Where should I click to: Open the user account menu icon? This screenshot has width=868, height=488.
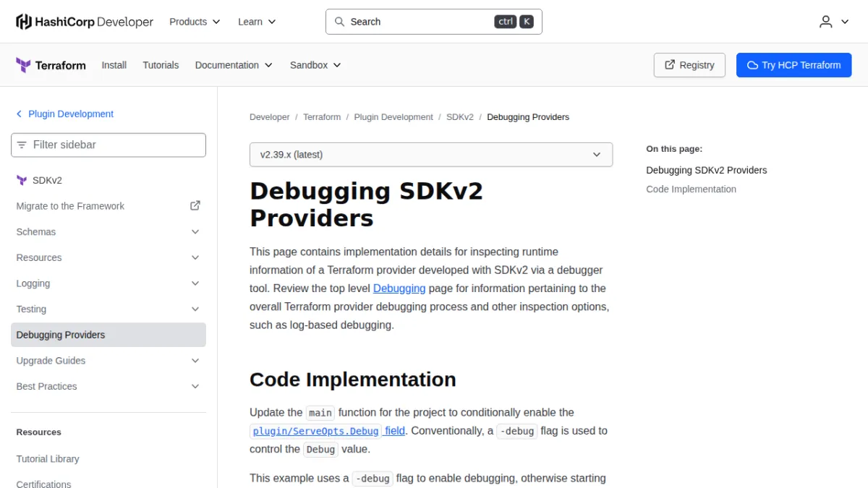pos(826,22)
